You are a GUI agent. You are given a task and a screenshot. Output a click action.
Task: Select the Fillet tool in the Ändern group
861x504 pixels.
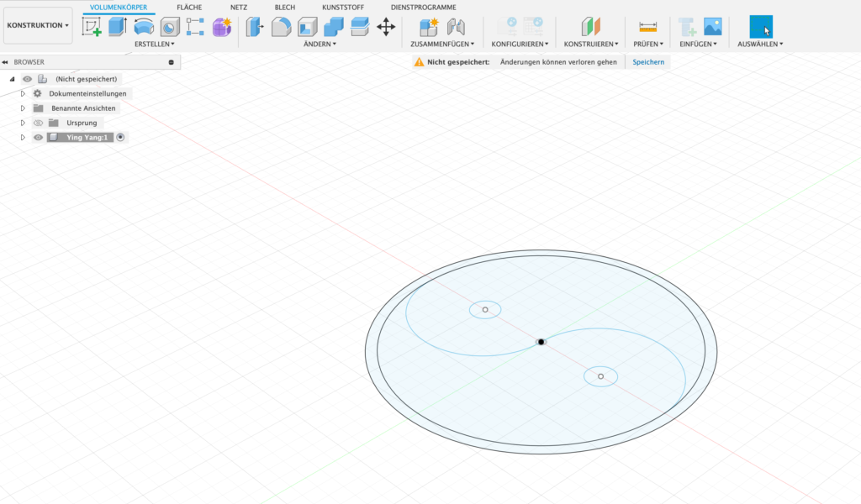(281, 27)
